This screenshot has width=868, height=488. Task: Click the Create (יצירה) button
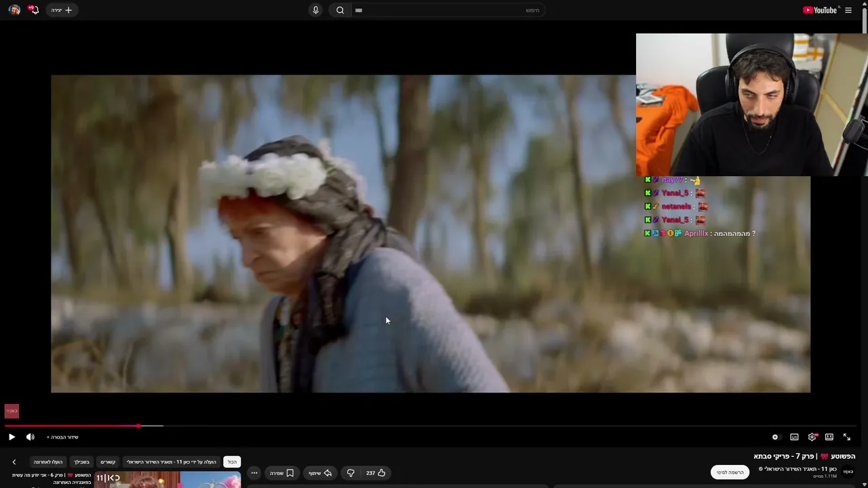click(x=62, y=10)
